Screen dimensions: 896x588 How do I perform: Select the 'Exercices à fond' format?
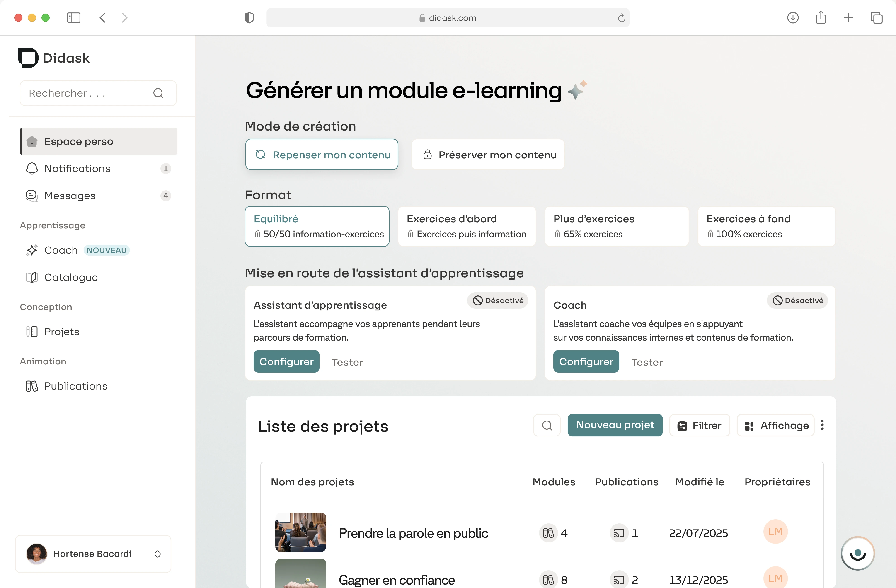(x=766, y=226)
